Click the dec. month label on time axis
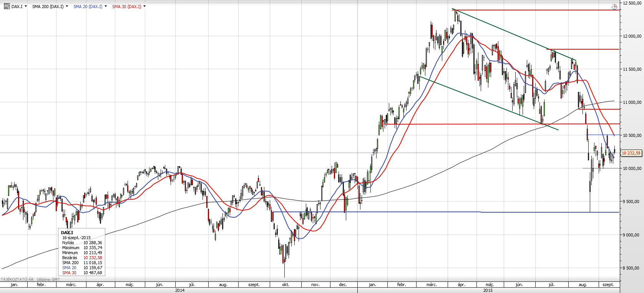The image size is (644, 293). pyautogui.click(x=343, y=285)
